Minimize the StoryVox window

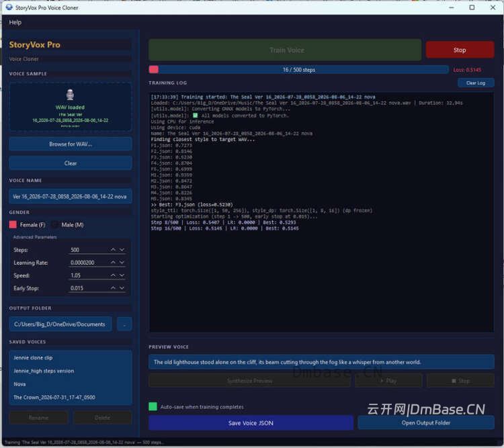pos(452,7)
